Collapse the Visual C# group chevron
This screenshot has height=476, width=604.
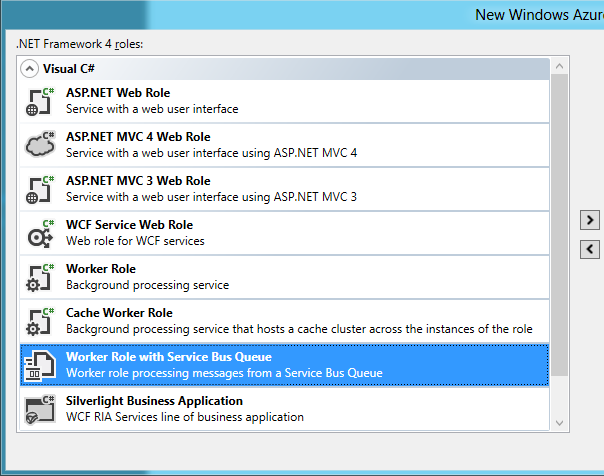(29, 69)
